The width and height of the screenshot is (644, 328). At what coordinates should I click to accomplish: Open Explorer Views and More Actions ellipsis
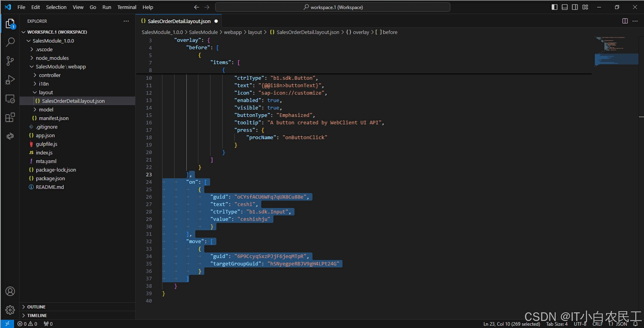coord(126,21)
